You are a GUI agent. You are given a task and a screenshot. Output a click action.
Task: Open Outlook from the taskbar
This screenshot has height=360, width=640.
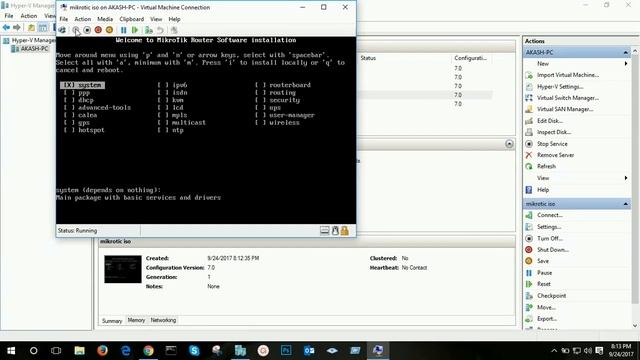click(x=309, y=350)
